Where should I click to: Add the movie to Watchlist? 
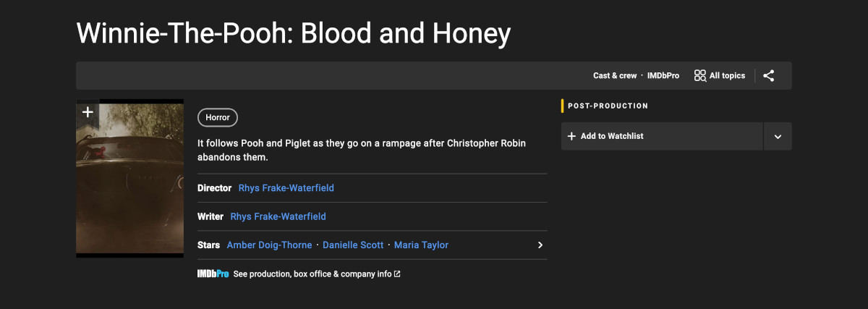click(662, 136)
